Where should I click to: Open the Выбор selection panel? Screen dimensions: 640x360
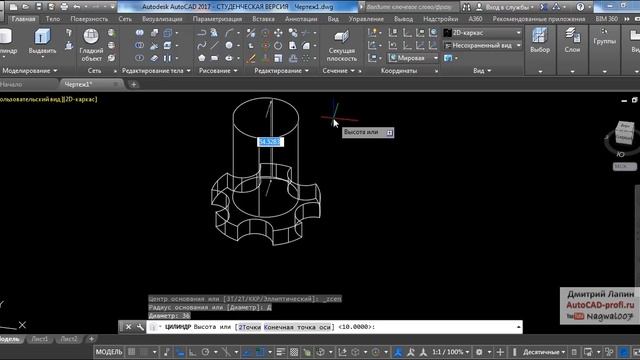tap(540, 41)
